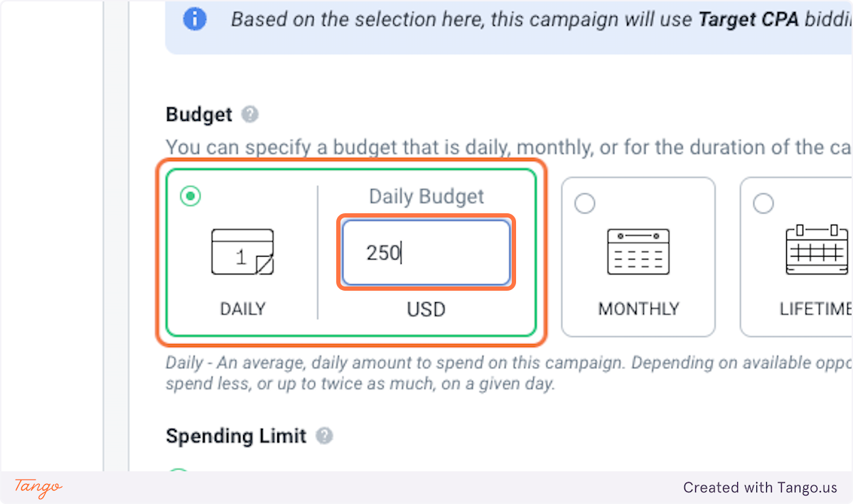
Task: Click the Tango logo in the footer
Action: coord(38,488)
